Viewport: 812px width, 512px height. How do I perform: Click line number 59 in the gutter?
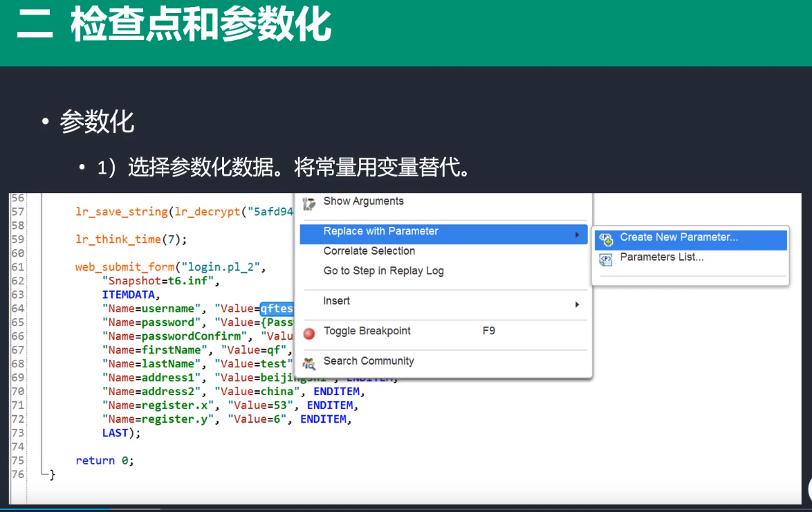[17, 239]
